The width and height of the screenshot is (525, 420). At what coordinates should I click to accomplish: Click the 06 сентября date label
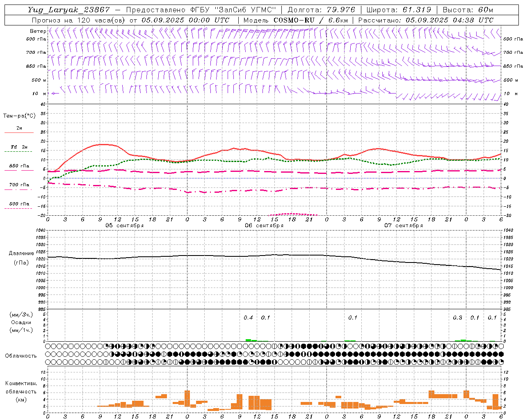tap(264, 226)
